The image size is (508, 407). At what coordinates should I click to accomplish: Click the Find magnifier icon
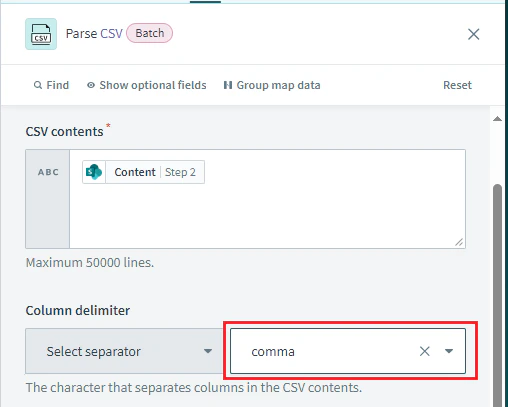[38, 85]
